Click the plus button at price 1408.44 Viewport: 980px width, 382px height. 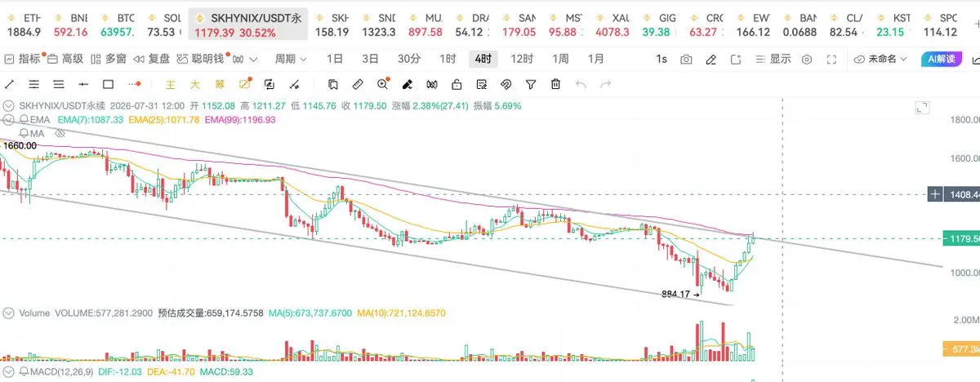[935, 194]
